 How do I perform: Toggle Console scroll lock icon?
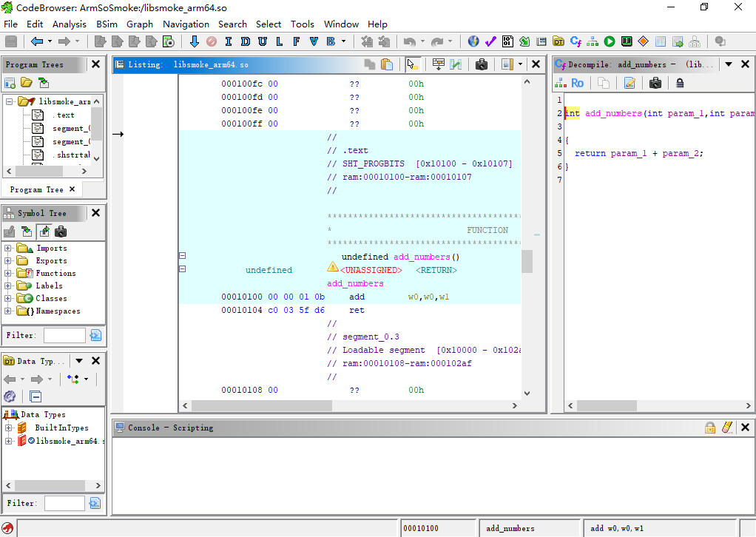click(709, 428)
